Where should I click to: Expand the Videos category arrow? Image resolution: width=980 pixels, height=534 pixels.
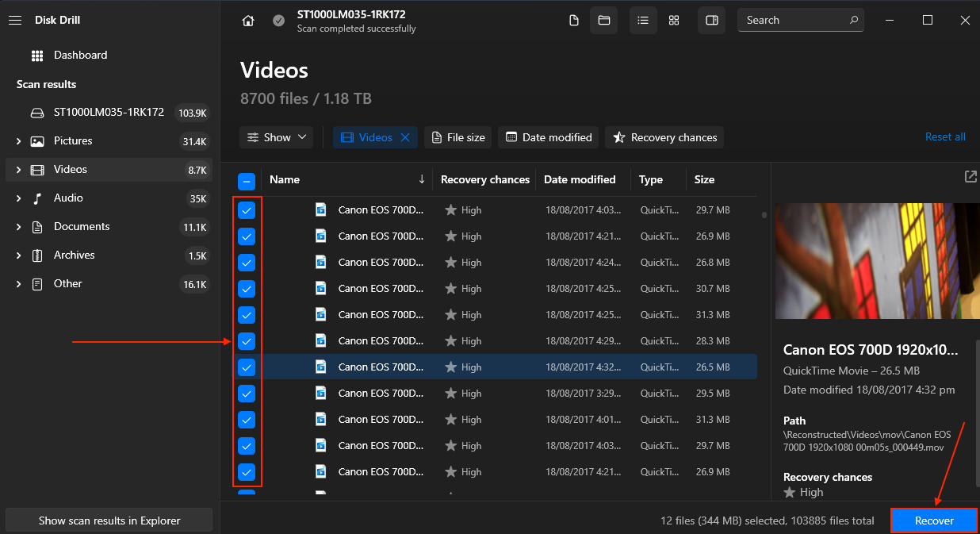[x=18, y=170]
